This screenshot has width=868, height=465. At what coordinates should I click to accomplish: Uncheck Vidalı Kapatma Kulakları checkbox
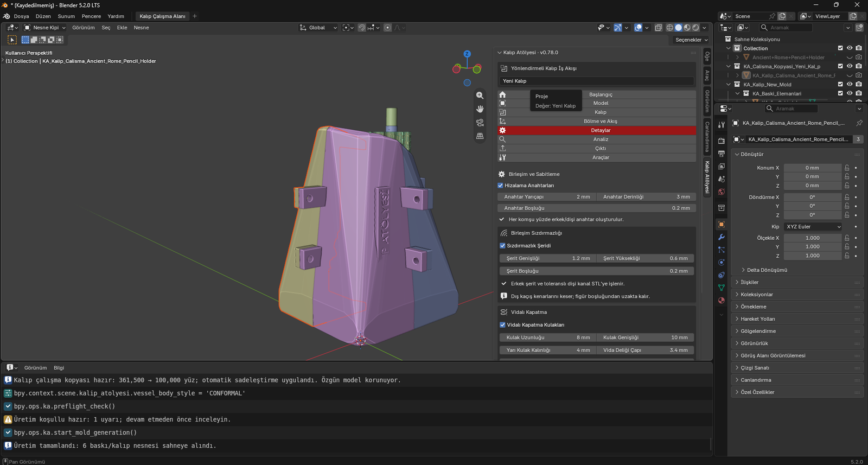(x=502, y=325)
